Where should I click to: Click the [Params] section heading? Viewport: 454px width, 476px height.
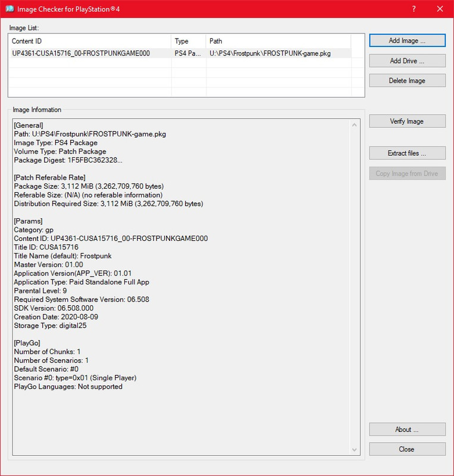pyautogui.click(x=28, y=221)
